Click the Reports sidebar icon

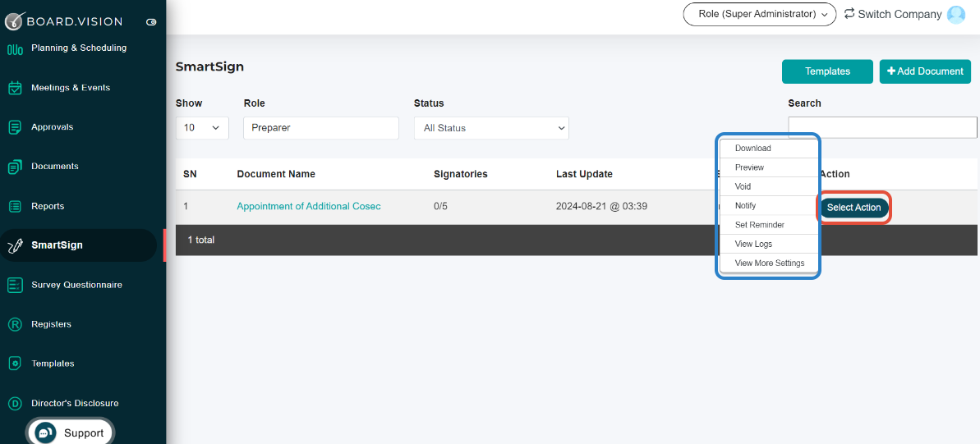(x=15, y=206)
